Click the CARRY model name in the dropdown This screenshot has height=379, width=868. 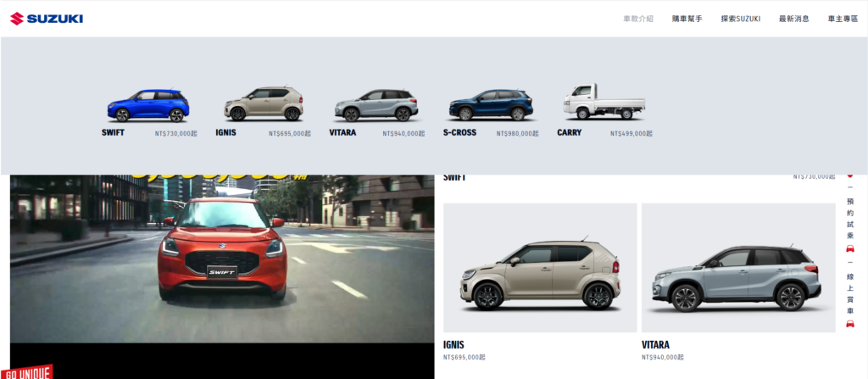pyautogui.click(x=569, y=133)
